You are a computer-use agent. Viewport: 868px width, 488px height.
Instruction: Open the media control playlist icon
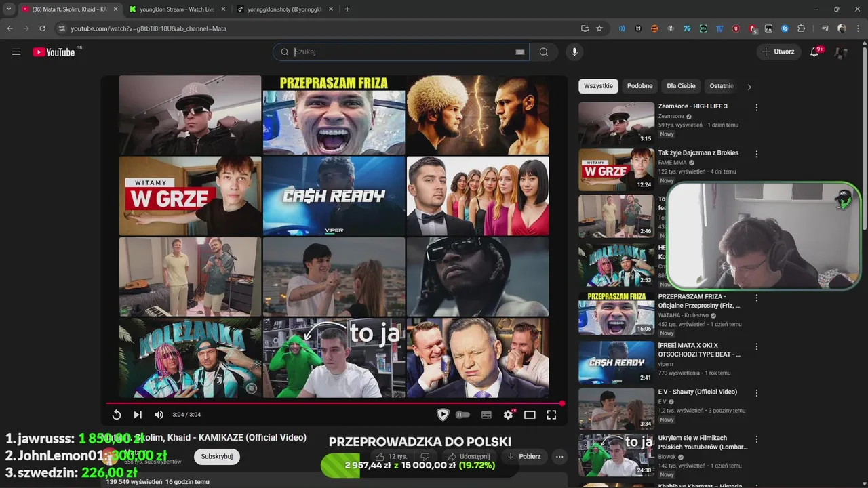point(825,28)
